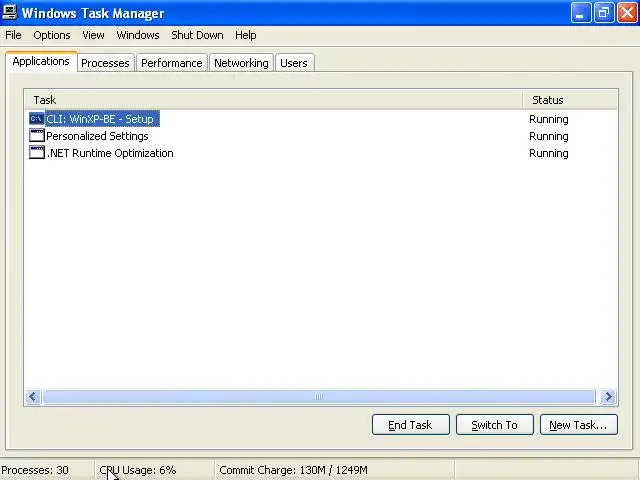Select the Applications tab
Image resolution: width=640 pixels, height=480 pixels.
(41, 61)
